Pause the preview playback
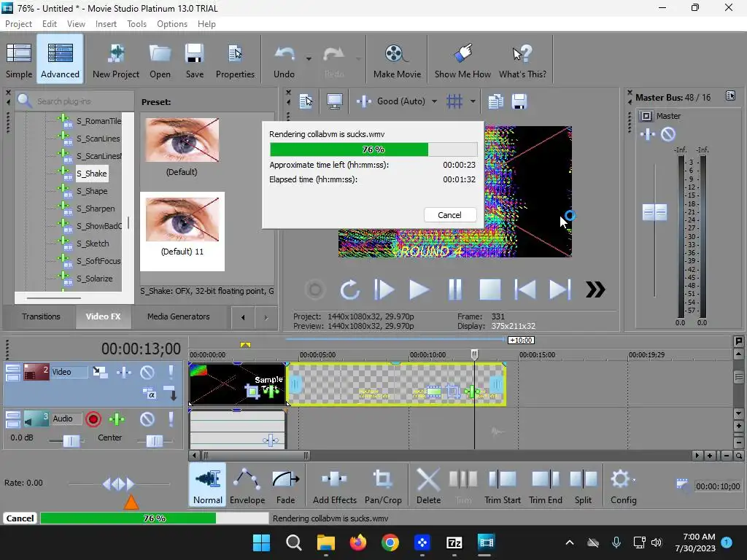 point(455,289)
